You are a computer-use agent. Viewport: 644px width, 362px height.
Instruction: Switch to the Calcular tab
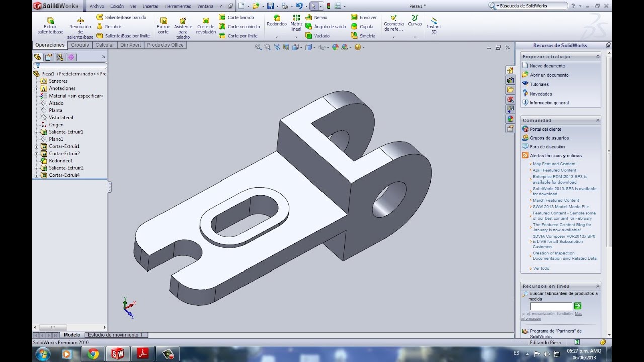105,45
